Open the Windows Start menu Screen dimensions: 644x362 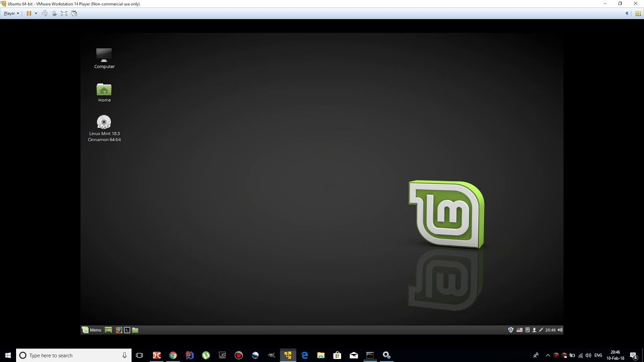(x=8, y=355)
